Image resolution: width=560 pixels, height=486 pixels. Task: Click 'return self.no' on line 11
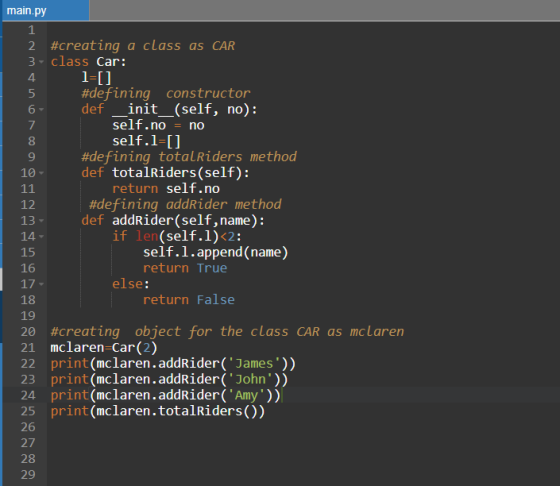166,189
